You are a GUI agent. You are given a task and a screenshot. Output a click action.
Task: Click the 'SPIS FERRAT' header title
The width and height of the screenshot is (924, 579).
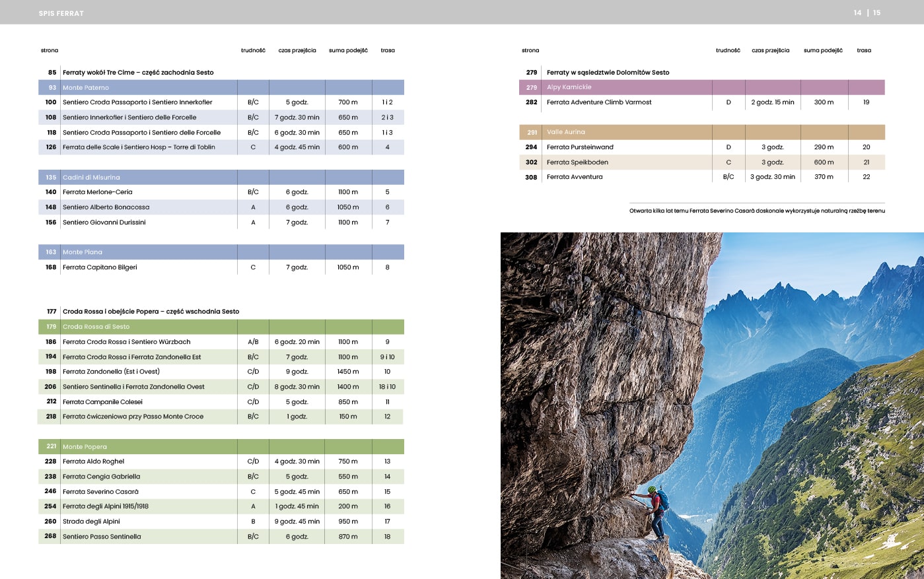(61, 13)
